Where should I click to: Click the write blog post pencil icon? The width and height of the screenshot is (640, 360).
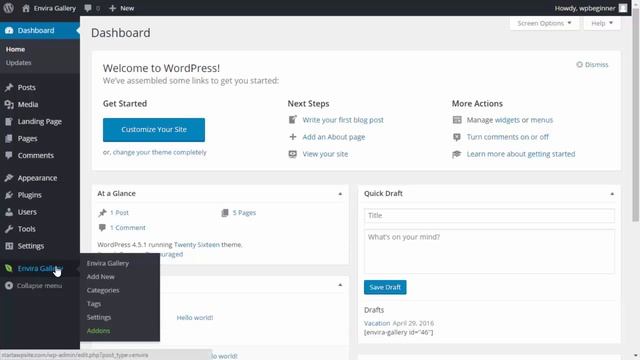click(293, 120)
